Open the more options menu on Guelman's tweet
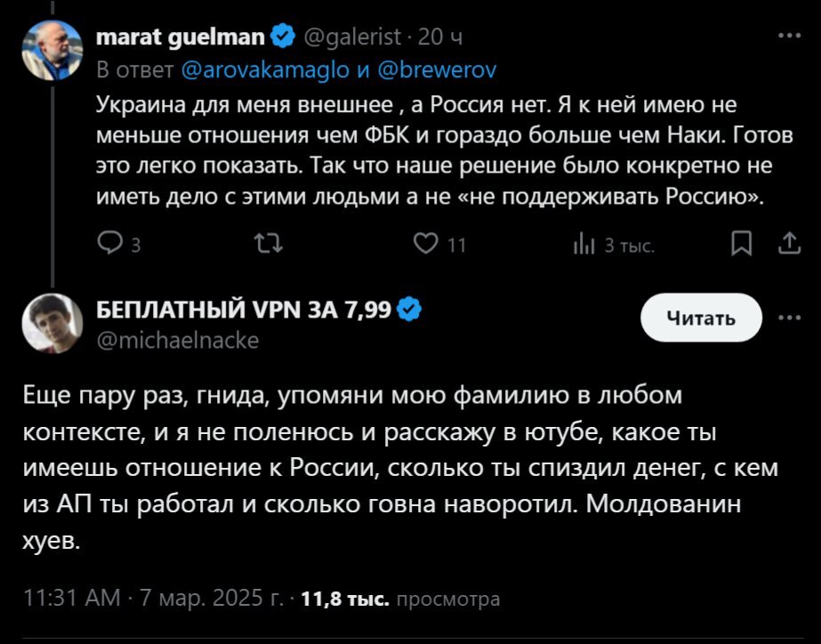The image size is (821, 644). (x=788, y=36)
